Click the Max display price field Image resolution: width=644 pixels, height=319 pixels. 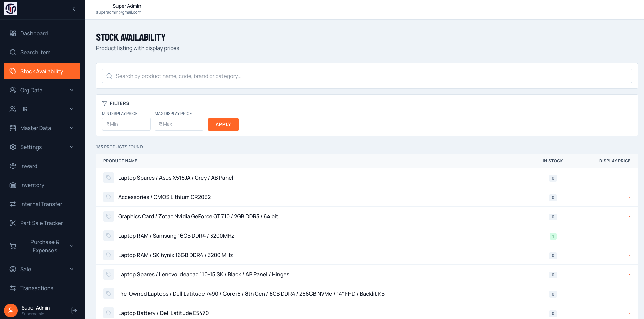(x=179, y=124)
